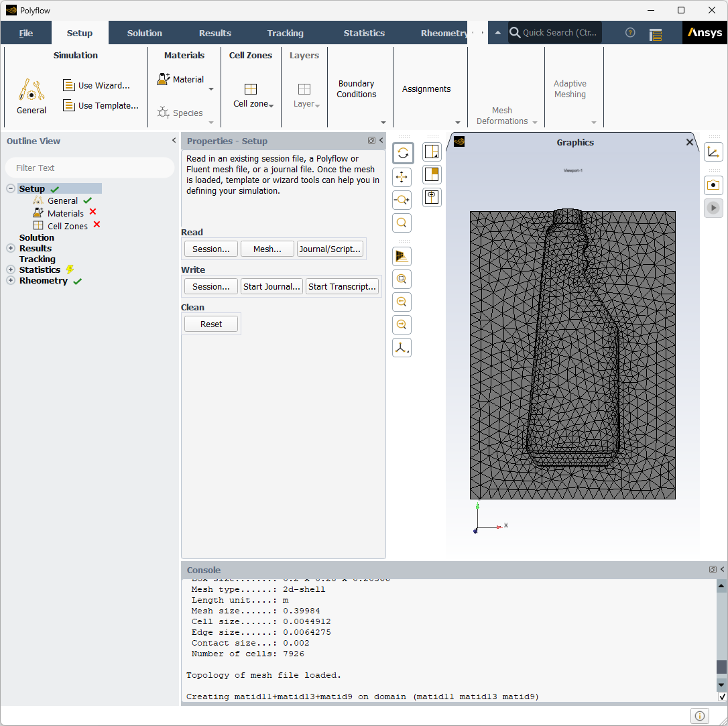
Task: Click the ribbon layout list icon
Action: click(x=656, y=34)
